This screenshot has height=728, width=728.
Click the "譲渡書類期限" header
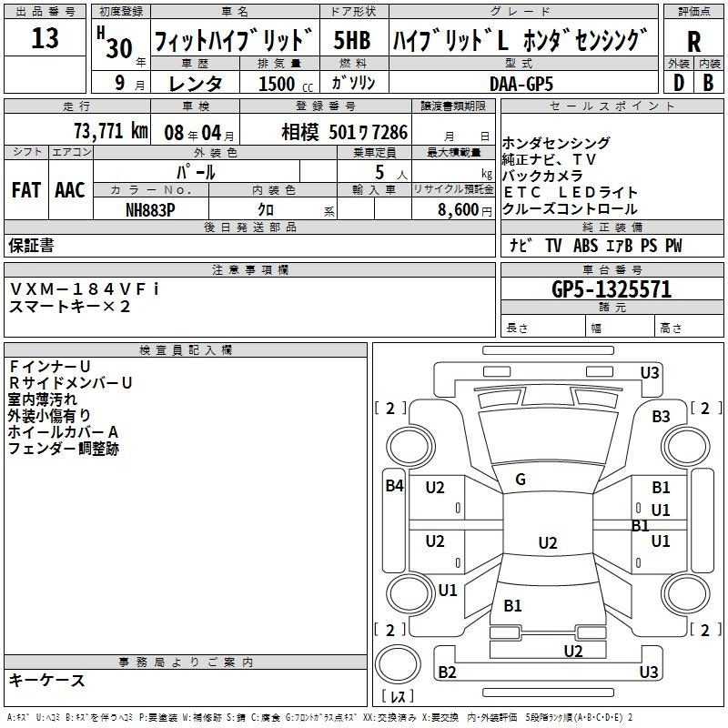[x=453, y=106]
